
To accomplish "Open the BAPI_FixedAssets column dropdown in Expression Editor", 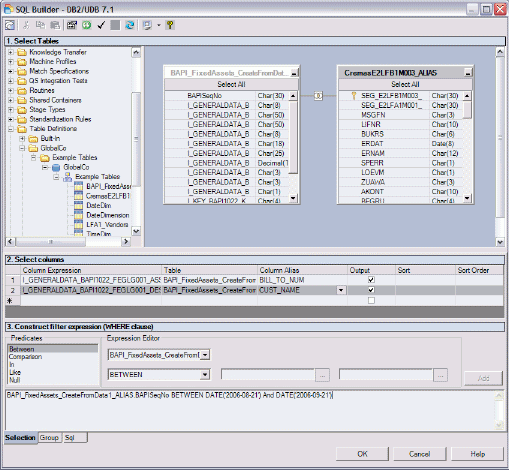I will (205, 355).
